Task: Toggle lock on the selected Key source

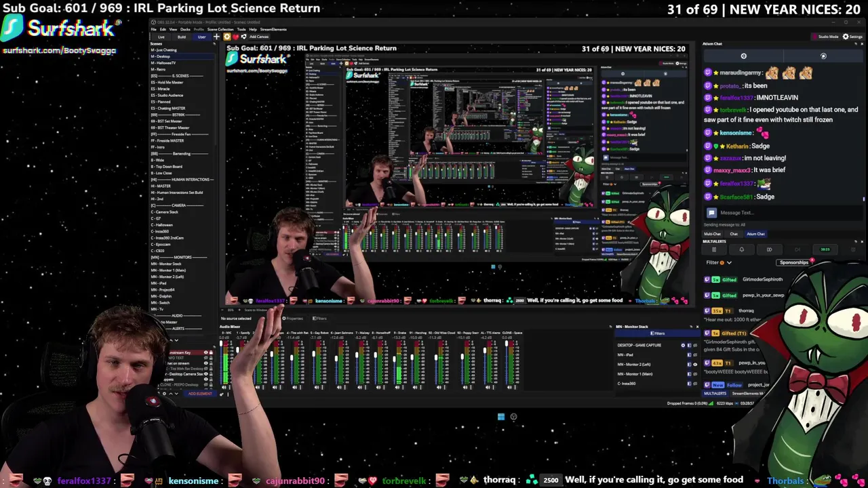Action: (x=211, y=352)
